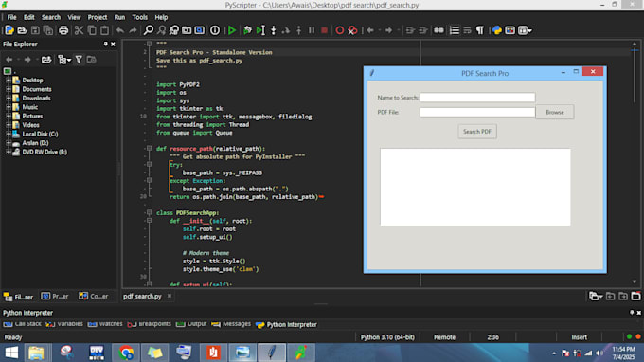
Task: Clear all breakpoints icon
Action: pyautogui.click(x=352, y=30)
